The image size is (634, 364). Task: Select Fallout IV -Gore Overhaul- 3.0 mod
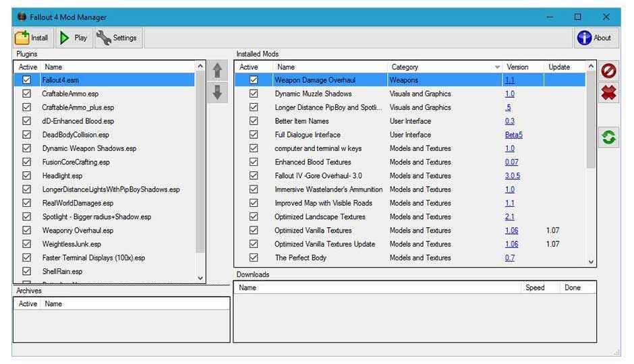pyautogui.click(x=410, y=176)
